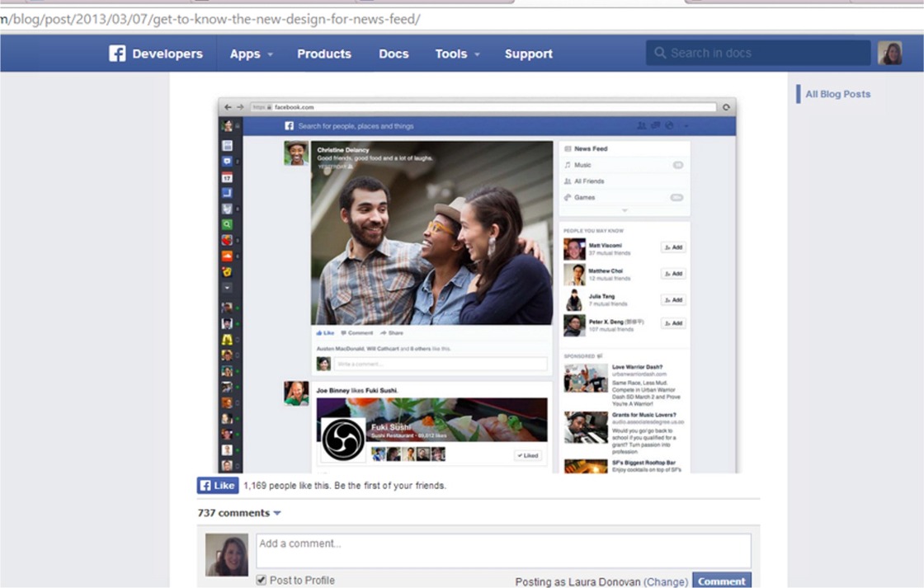This screenshot has height=588, width=924.
Task: Click messages icon in preview header
Action: [x=655, y=125]
